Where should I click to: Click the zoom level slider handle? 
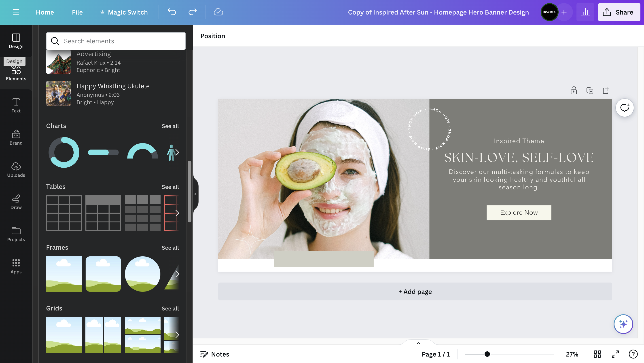point(487,354)
